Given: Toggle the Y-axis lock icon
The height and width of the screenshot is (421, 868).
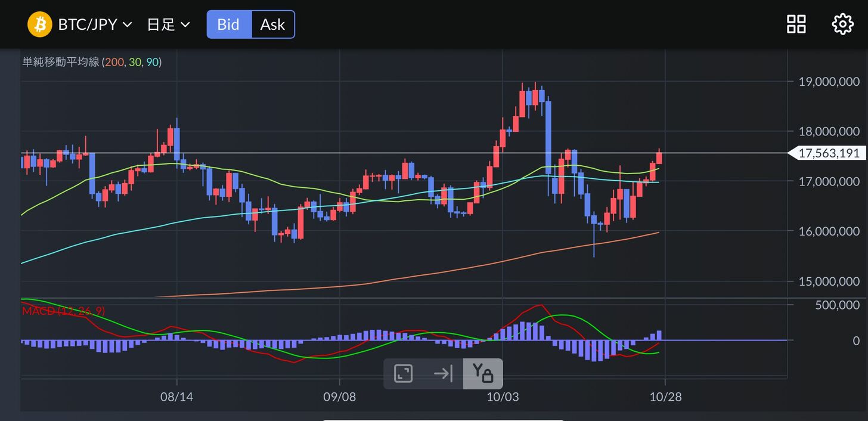Looking at the screenshot, I should point(482,374).
